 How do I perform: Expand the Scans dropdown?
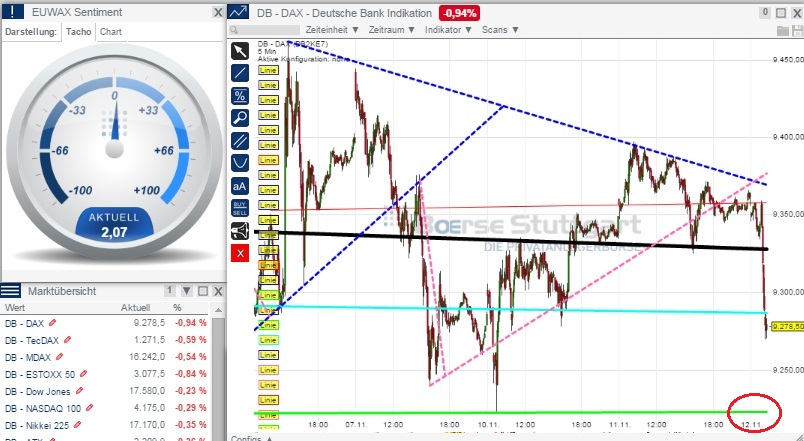500,30
